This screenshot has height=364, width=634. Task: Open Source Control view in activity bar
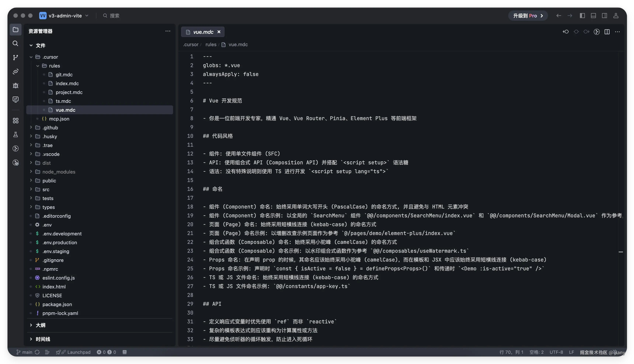point(15,57)
